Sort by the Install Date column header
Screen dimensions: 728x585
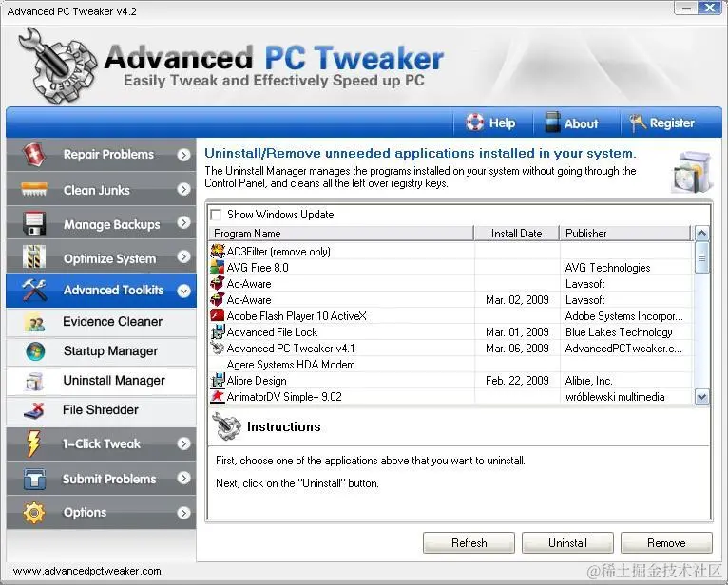(517, 234)
